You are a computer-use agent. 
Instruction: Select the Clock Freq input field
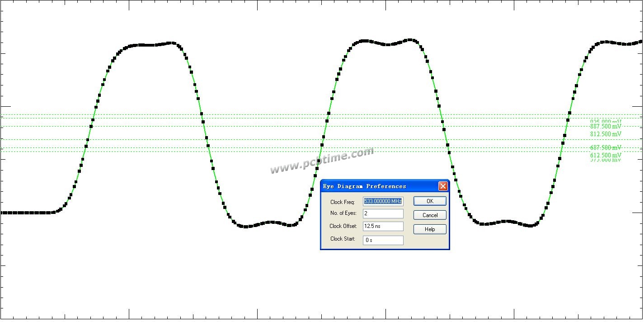tap(383, 201)
